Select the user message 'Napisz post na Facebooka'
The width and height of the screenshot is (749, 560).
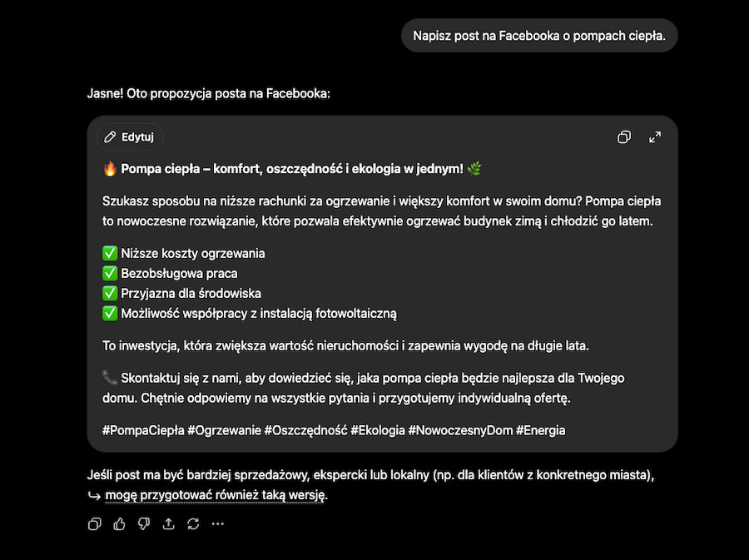pos(539,36)
